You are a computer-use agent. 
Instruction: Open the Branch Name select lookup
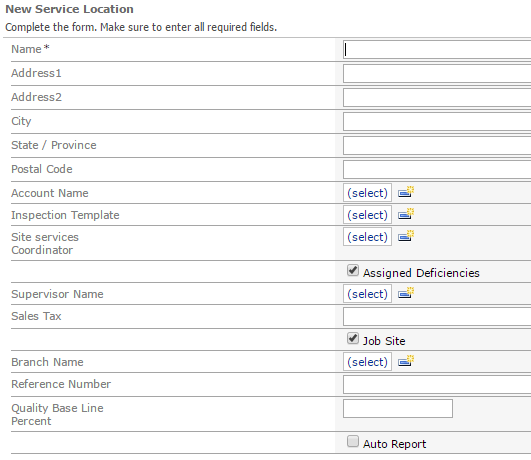pyautogui.click(x=367, y=362)
